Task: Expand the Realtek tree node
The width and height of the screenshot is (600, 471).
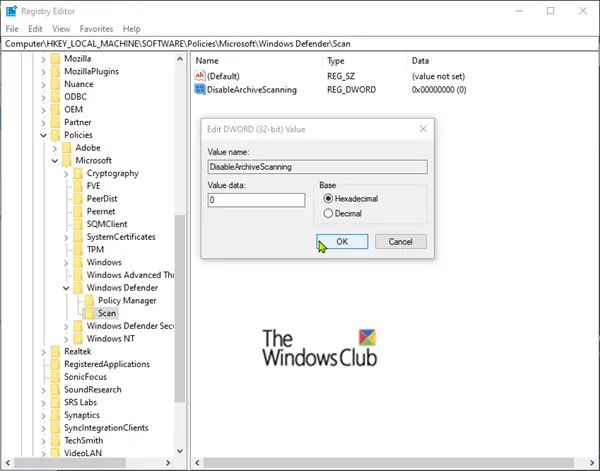Action: (43, 352)
